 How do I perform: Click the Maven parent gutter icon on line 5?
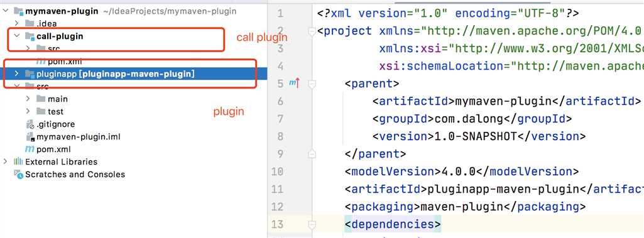pyautogui.click(x=295, y=84)
